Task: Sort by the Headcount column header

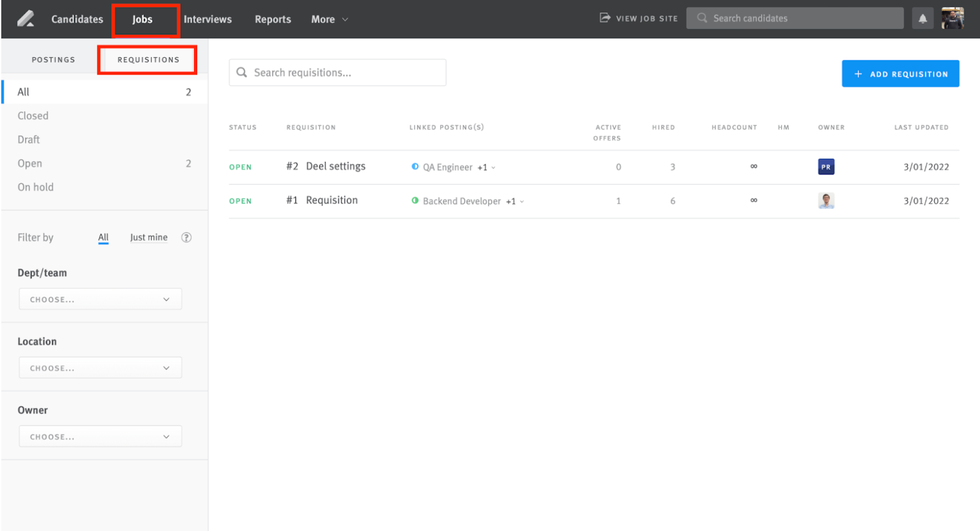Action: coord(734,127)
